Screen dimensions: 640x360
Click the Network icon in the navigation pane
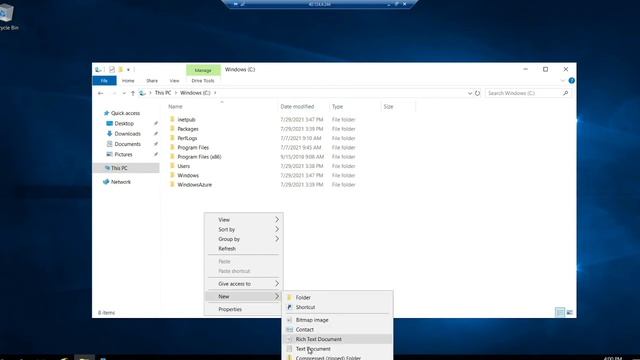[x=106, y=182]
